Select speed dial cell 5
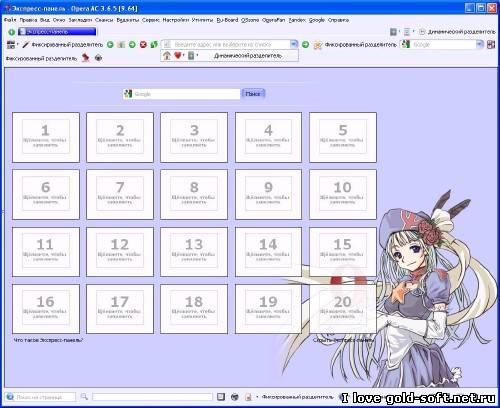 (343, 137)
